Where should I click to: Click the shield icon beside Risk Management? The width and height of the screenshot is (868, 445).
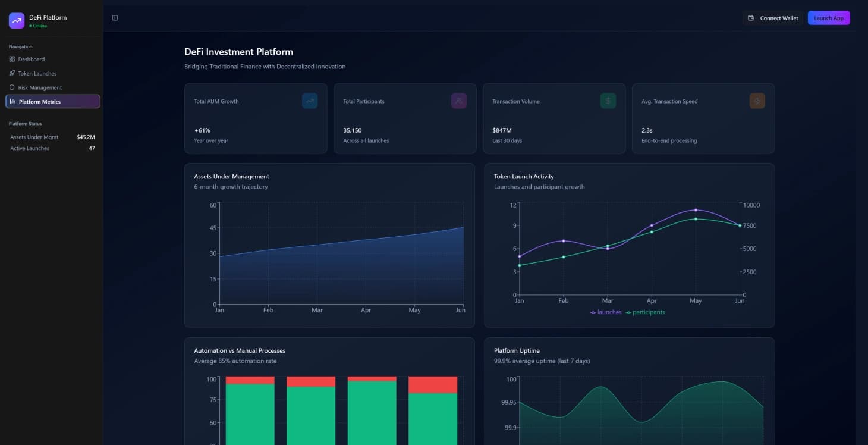(x=12, y=87)
